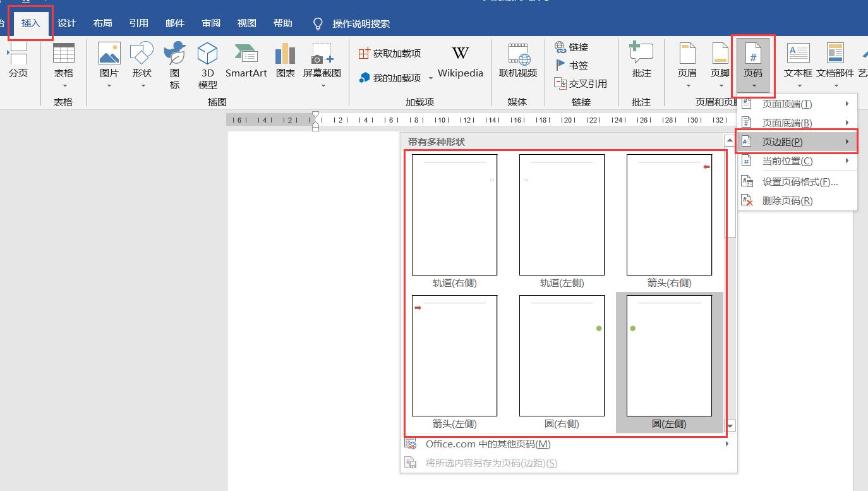This screenshot has height=491, width=868.
Task: Choose 设置页码格式 from the menu
Action: coord(800,180)
